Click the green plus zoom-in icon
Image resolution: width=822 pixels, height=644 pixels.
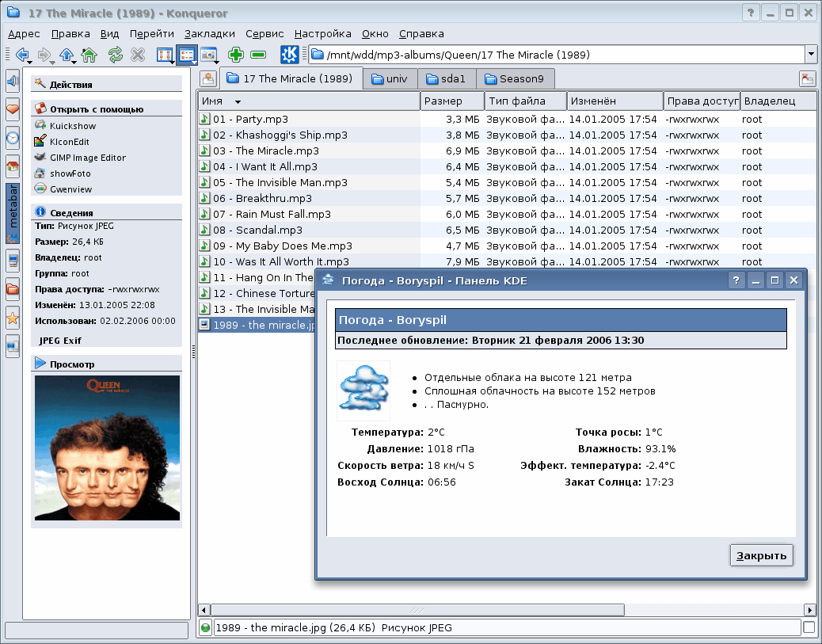[235, 55]
